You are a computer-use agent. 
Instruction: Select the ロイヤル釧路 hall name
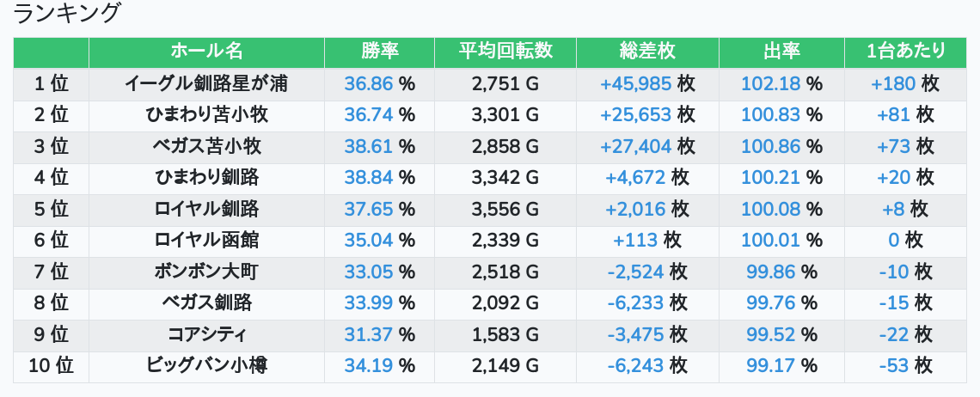click(206, 209)
